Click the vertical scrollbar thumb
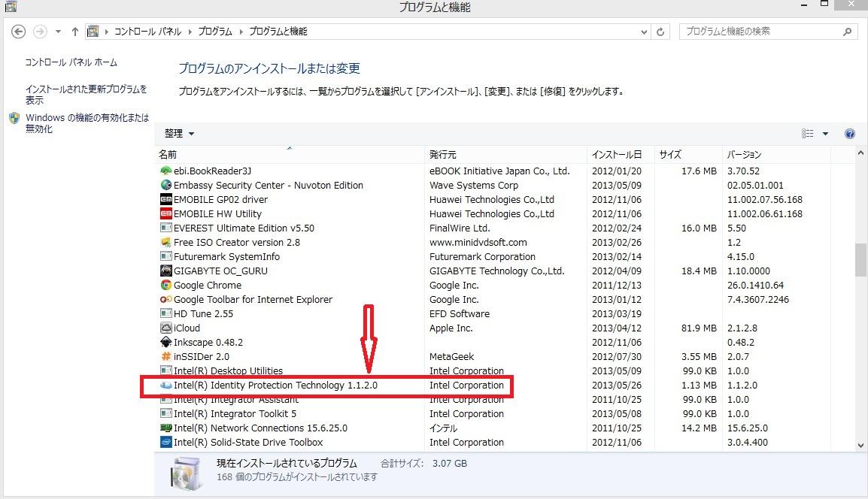Viewport: 868px width, 499px height. click(x=860, y=259)
